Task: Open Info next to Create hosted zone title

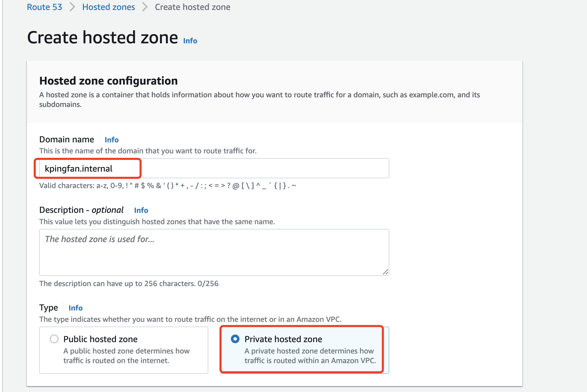Action: [190, 41]
